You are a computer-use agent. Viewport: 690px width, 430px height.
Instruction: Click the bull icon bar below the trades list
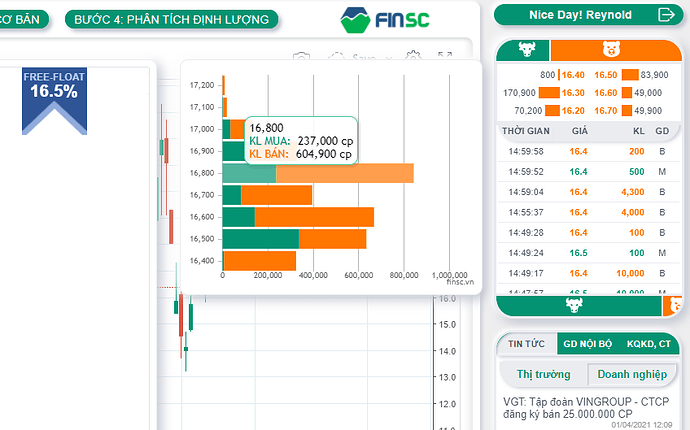point(579,305)
